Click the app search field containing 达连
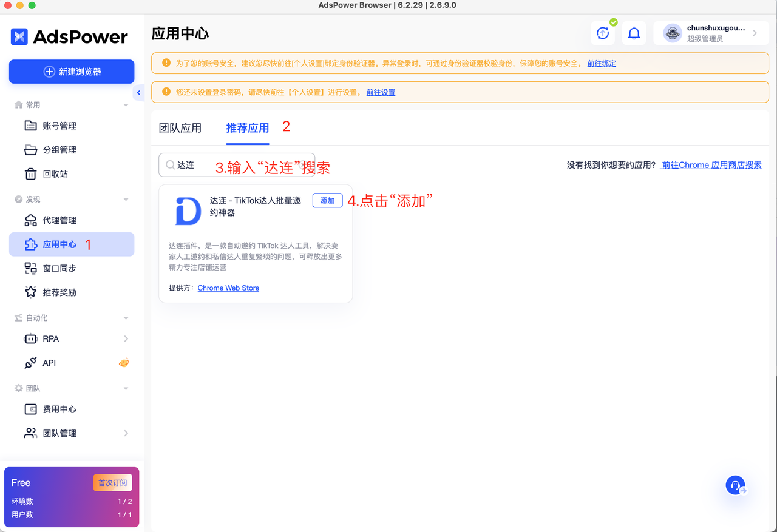 pyautogui.click(x=237, y=165)
